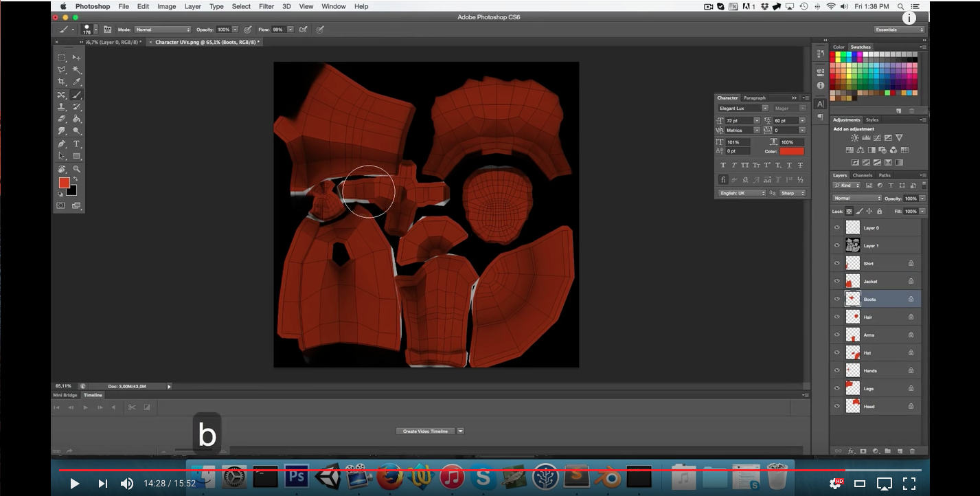Select the Polygonal Lasso tool
The height and width of the screenshot is (496, 980).
click(x=62, y=70)
